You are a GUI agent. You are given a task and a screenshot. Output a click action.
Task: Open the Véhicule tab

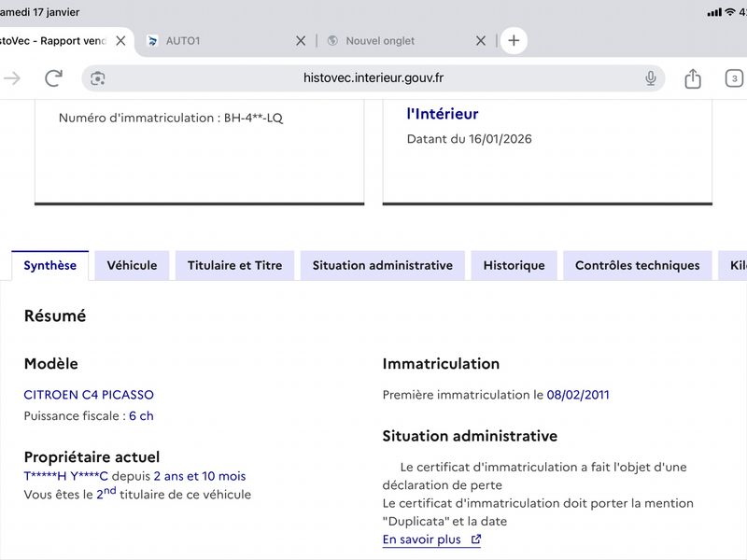coord(132,265)
